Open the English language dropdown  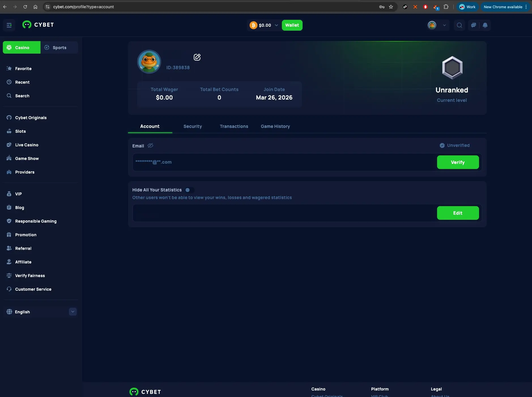click(41, 312)
